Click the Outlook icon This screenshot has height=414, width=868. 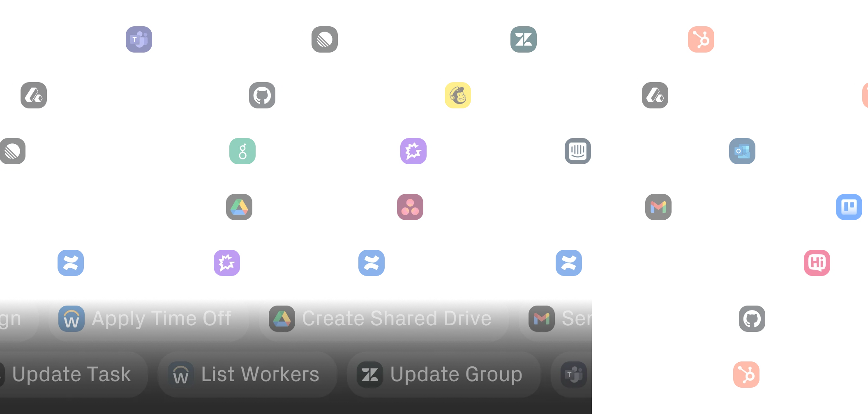742,151
